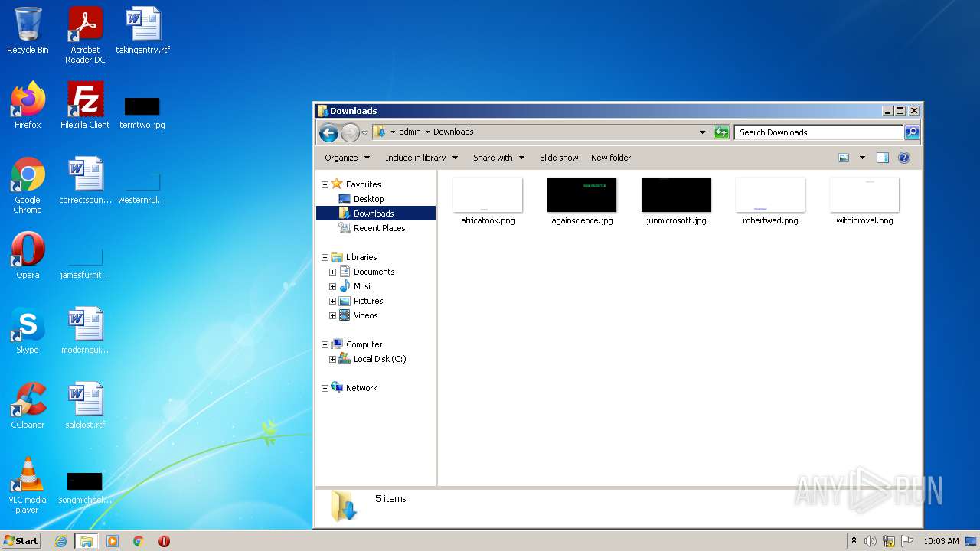Open VLC media player shortcut

pyautogui.click(x=28, y=485)
